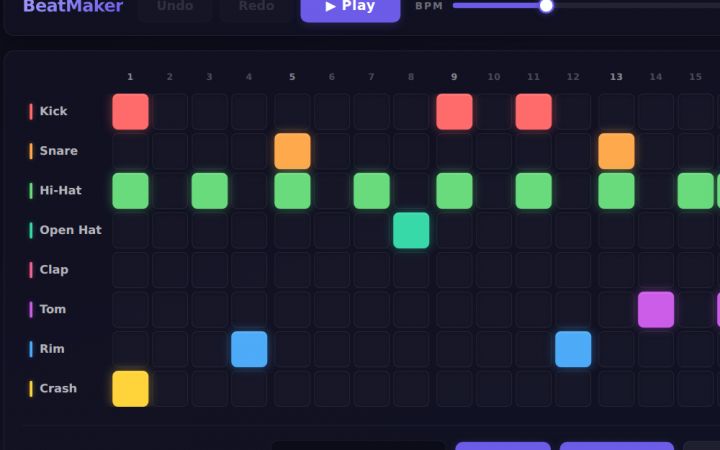
Task: Enable Snare on step 1
Action: pyautogui.click(x=130, y=151)
